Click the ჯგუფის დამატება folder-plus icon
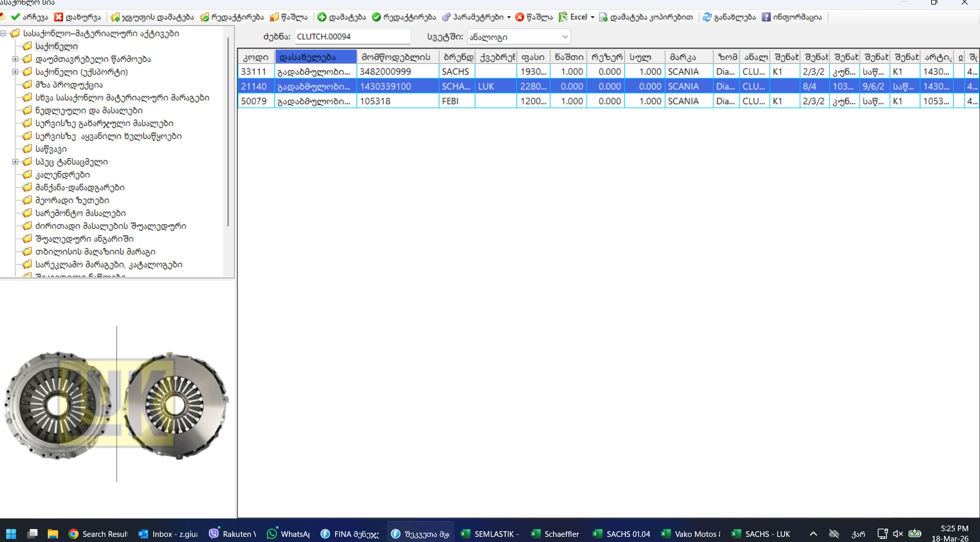 click(115, 17)
